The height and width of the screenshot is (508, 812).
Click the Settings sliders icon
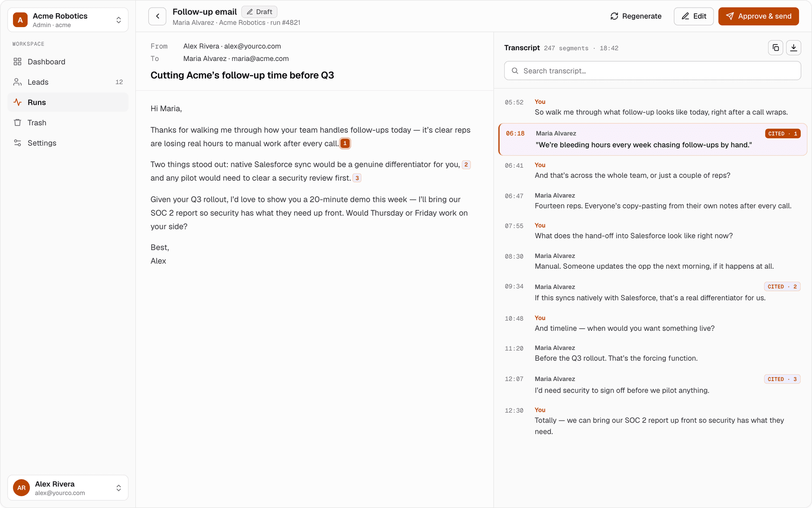pos(18,143)
